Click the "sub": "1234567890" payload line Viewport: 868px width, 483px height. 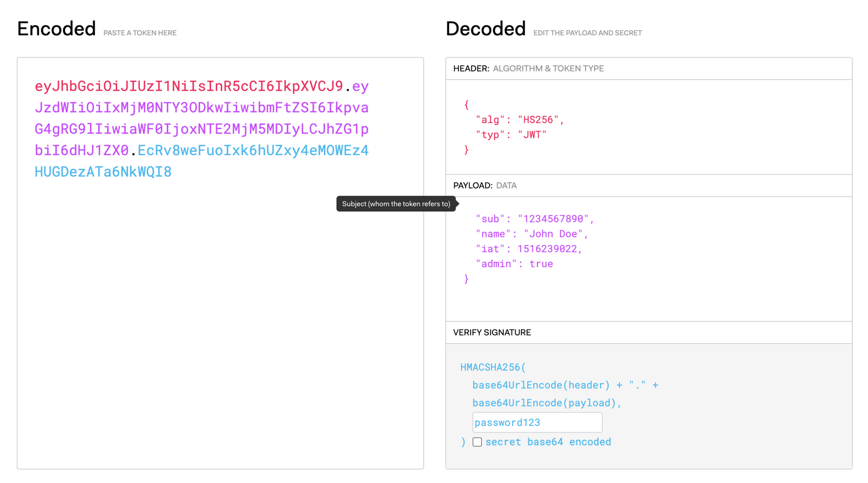pos(534,218)
